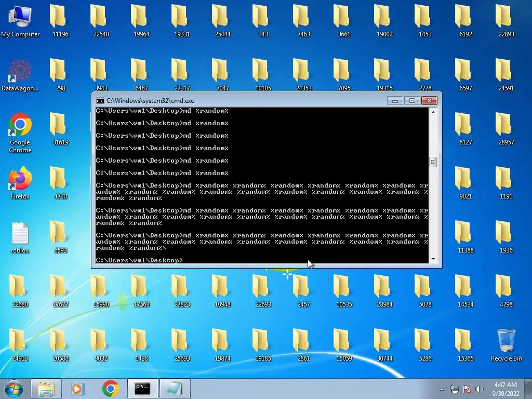Screen dimensions: 532x399
Task: Select the Recycle Bin icon
Action: point(506,345)
